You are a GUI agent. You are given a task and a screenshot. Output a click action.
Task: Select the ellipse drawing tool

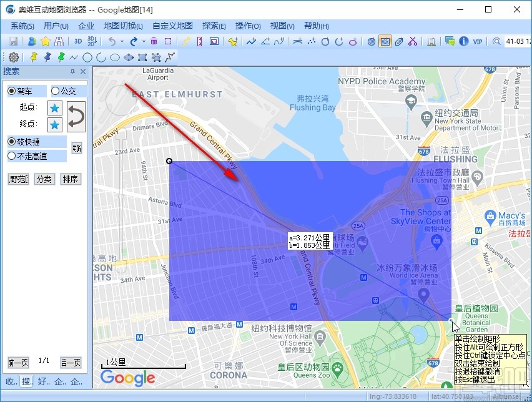click(112, 57)
